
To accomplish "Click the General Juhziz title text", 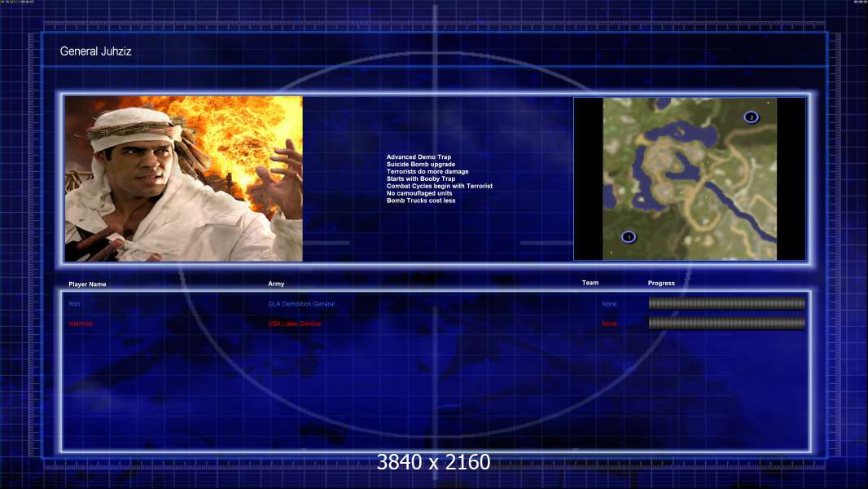I will (96, 51).
